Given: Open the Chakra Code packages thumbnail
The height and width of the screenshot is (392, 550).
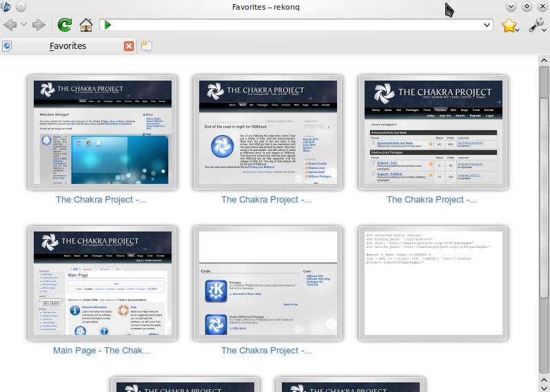Looking at the screenshot, I should (267, 283).
